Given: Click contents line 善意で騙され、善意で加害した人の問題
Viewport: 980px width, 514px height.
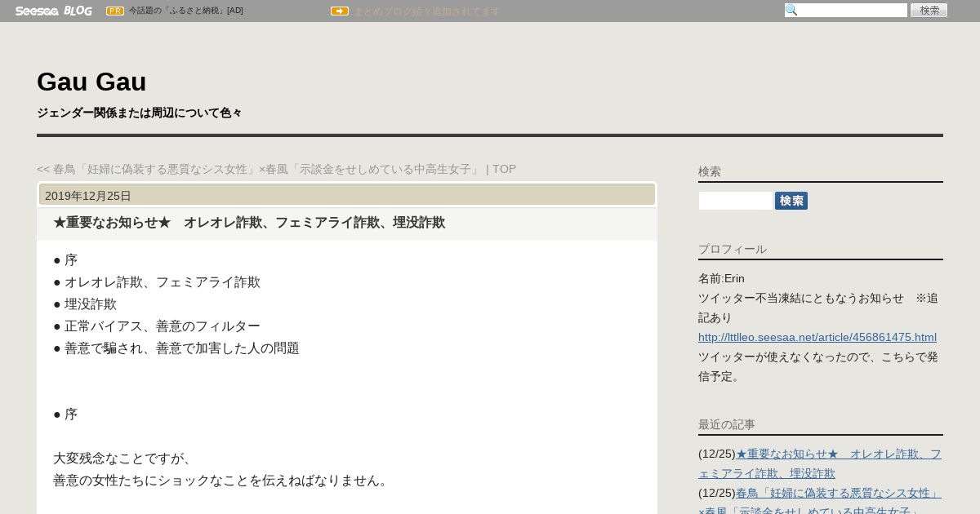Looking at the screenshot, I should [x=176, y=348].
